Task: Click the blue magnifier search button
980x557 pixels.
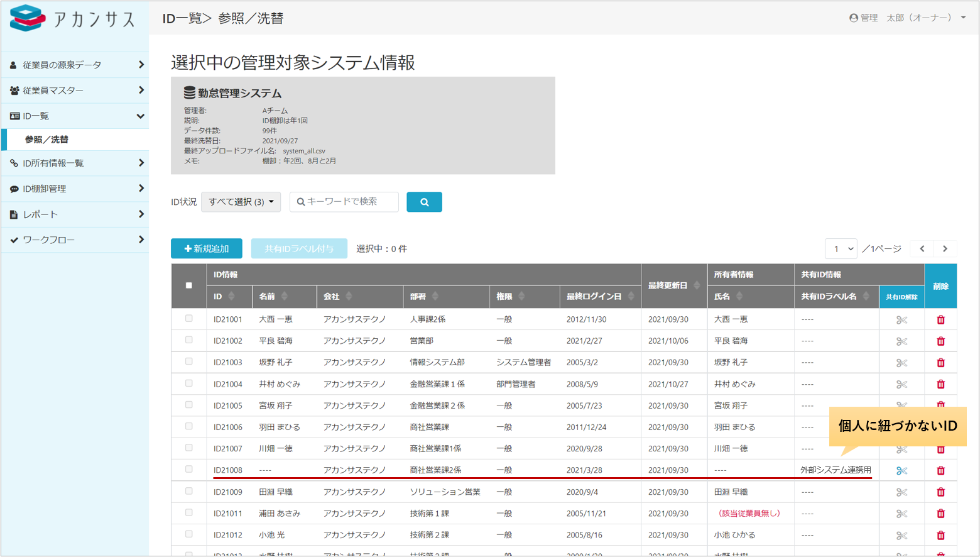Action: pyautogui.click(x=424, y=202)
